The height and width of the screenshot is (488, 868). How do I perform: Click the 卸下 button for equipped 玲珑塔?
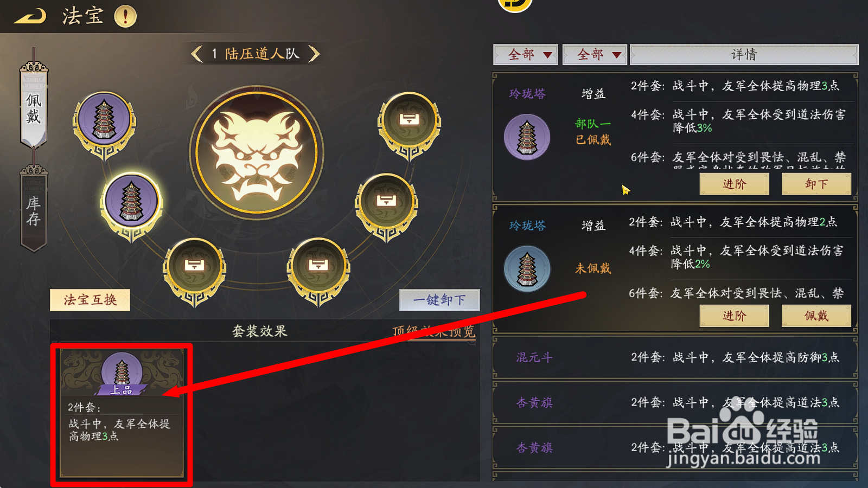point(816,184)
